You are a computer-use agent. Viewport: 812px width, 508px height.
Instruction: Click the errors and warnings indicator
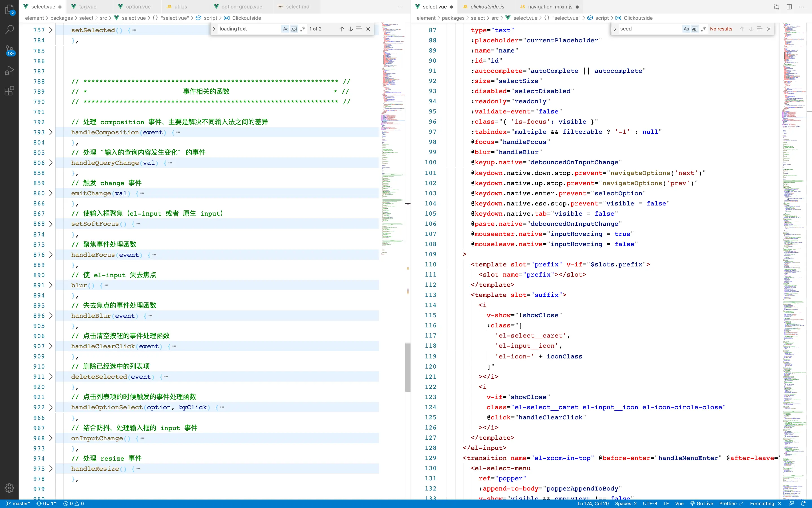(x=74, y=504)
